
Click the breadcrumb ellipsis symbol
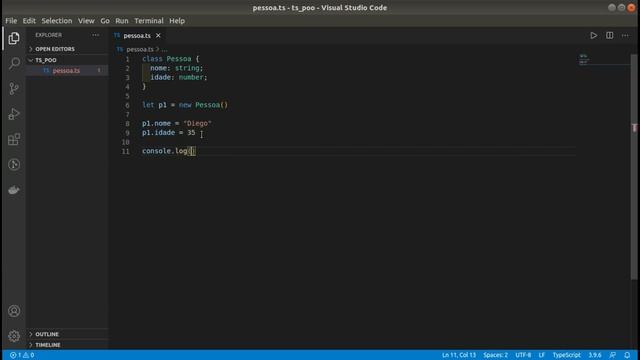164,49
